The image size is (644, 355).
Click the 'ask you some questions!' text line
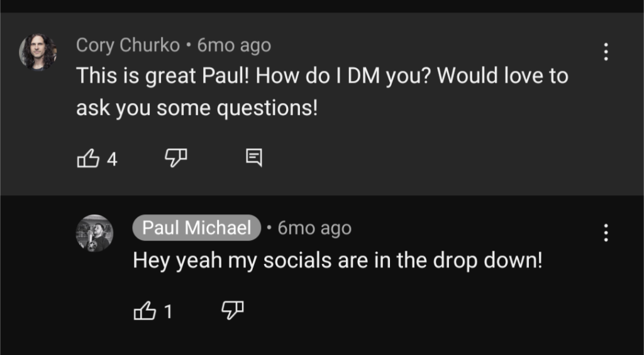tap(197, 108)
